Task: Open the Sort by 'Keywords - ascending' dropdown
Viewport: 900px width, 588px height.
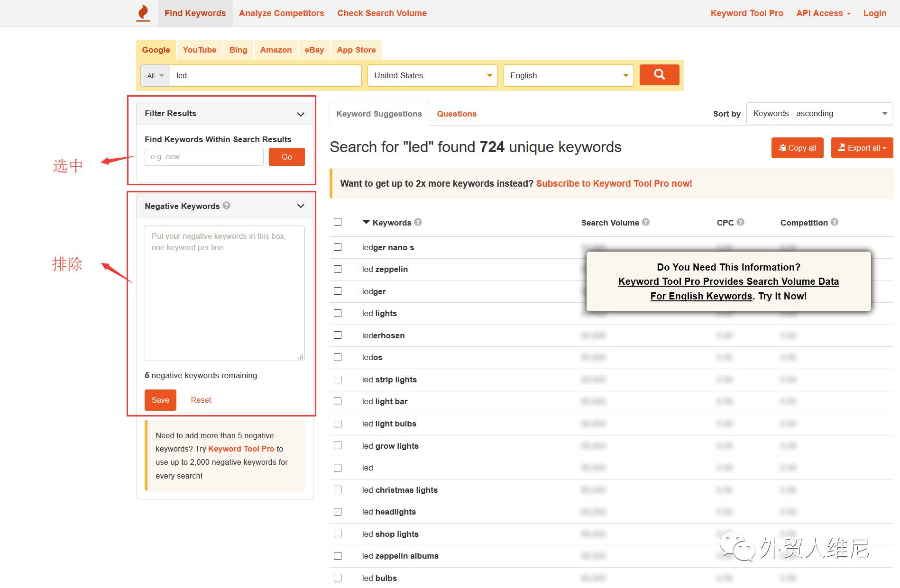Action: (819, 113)
